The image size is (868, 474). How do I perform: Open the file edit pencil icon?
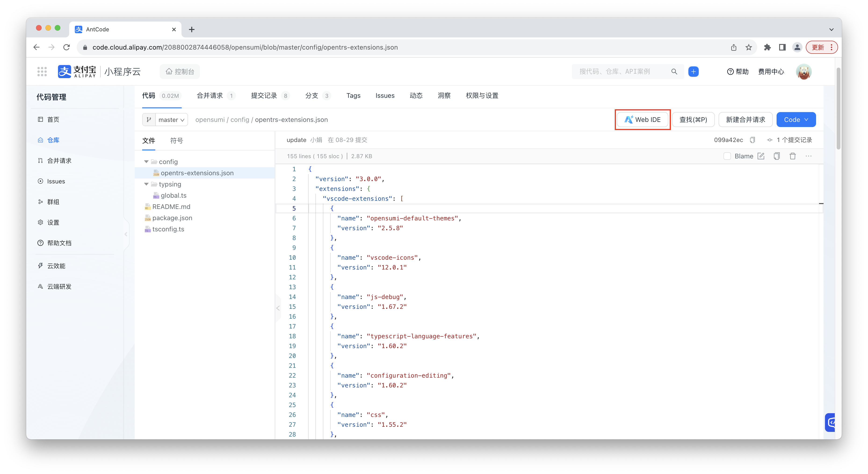761,156
